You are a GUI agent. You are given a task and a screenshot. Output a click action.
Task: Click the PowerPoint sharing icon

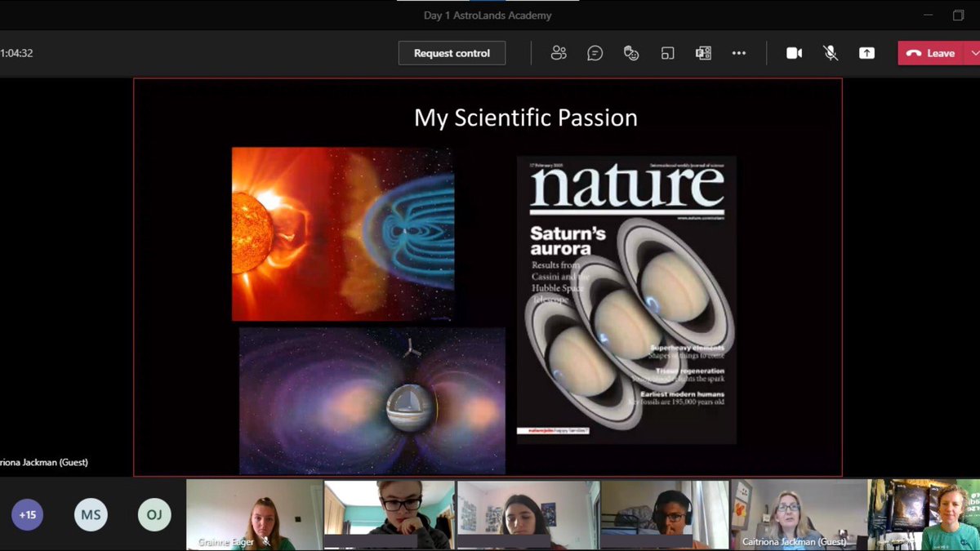pyautogui.click(x=703, y=53)
